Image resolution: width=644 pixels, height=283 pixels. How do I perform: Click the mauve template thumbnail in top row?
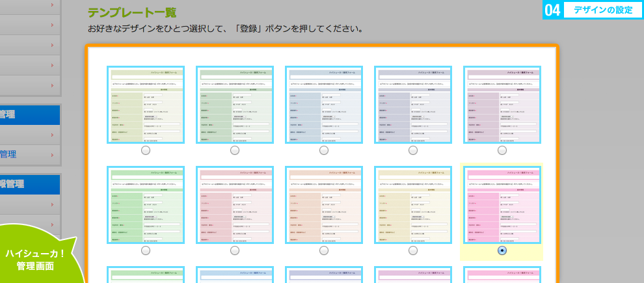(x=502, y=105)
